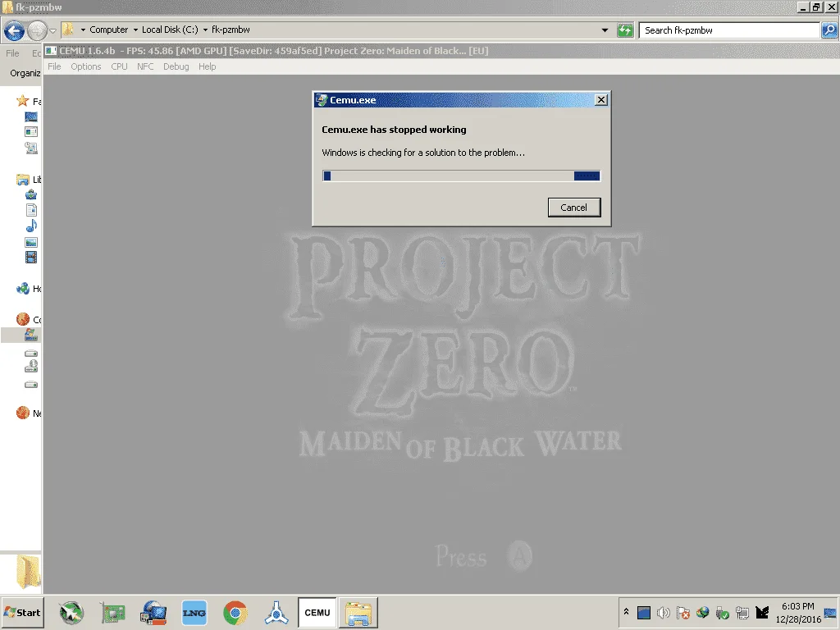Click the circuit board taskbar icon

click(112, 613)
